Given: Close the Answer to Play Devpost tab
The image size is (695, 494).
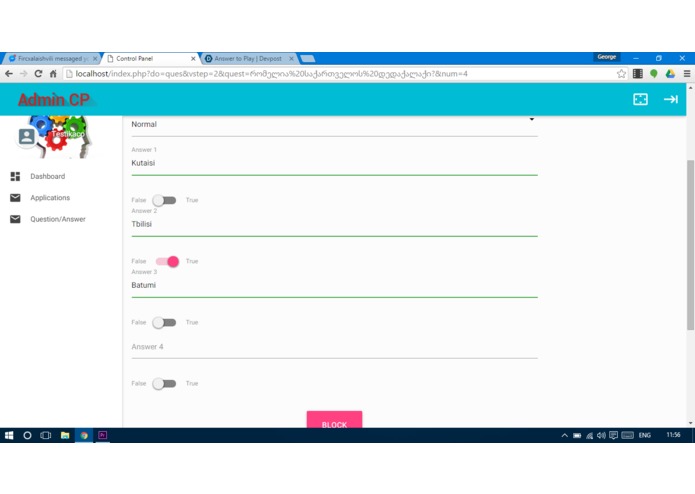Looking at the screenshot, I should coord(291,58).
